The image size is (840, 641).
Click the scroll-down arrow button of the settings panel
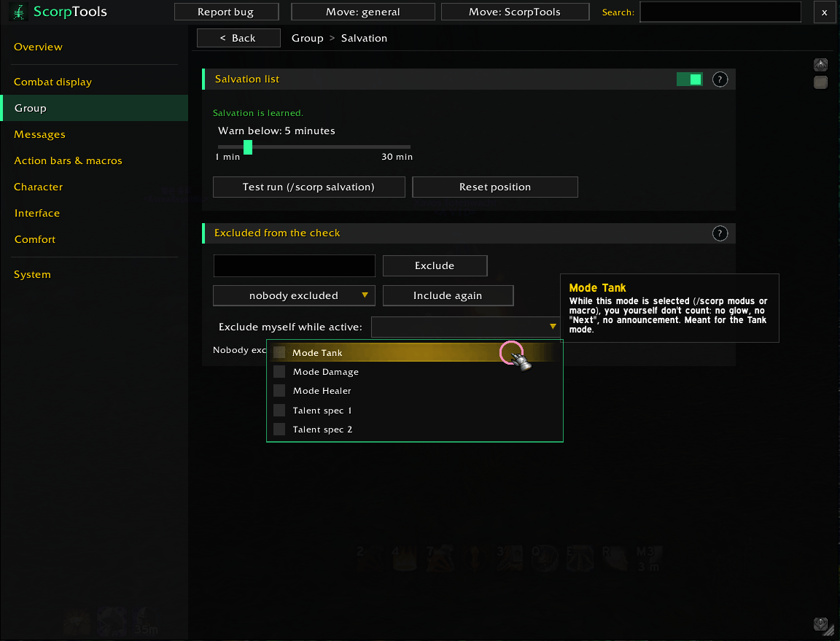pos(820,623)
